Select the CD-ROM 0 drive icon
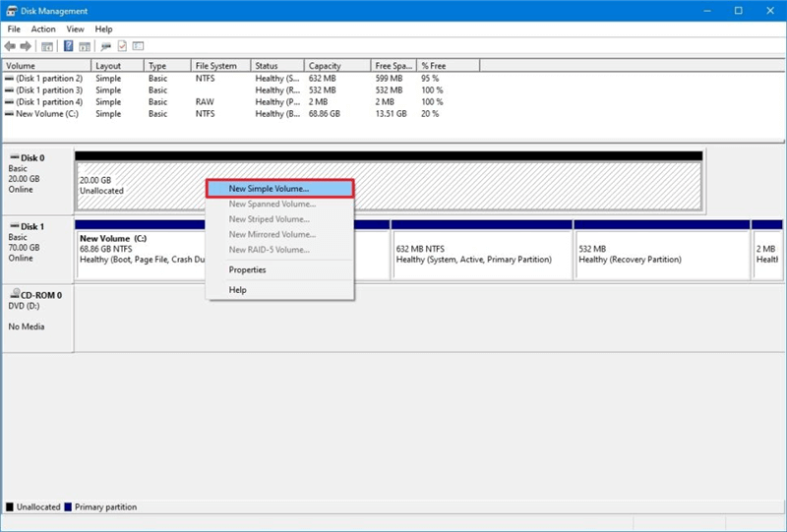The width and height of the screenshot is (787, 532). click(x=14, y=295)
